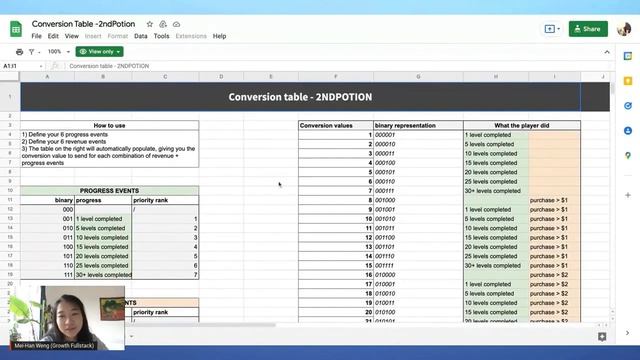This screenshot has width=640, height=360.
Task: Check the cloud save status icon
Action: (176, 24)
